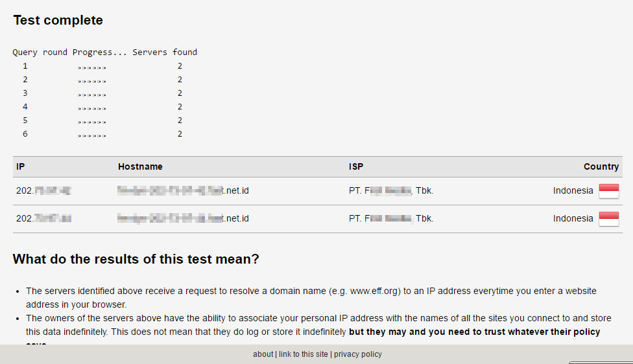The height and width of the screenshot is (364, 633).
Task: Click the progress dots for query round 6
Action: tap(91, 136)
